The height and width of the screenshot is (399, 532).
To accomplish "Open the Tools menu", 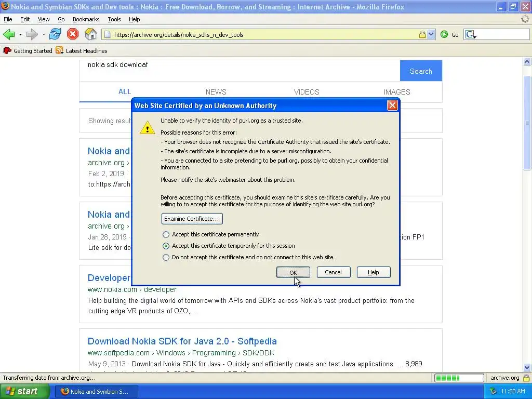I will [114, 19].
